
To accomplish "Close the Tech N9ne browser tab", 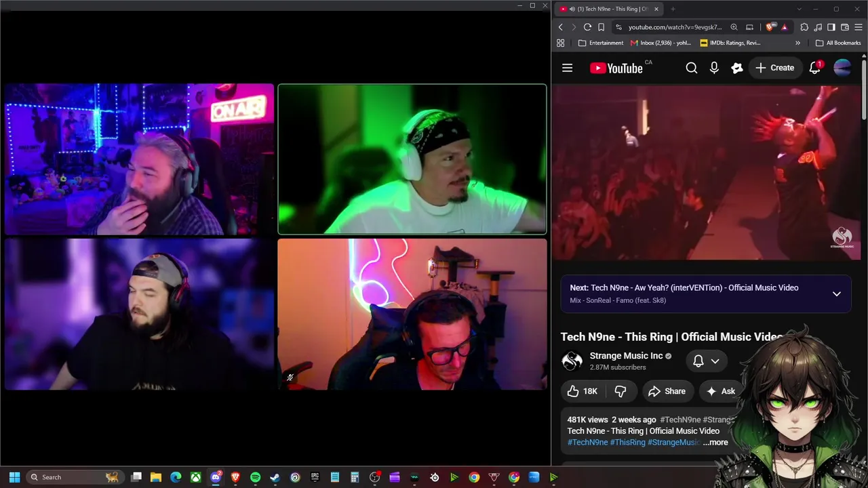I will [656, 9].
